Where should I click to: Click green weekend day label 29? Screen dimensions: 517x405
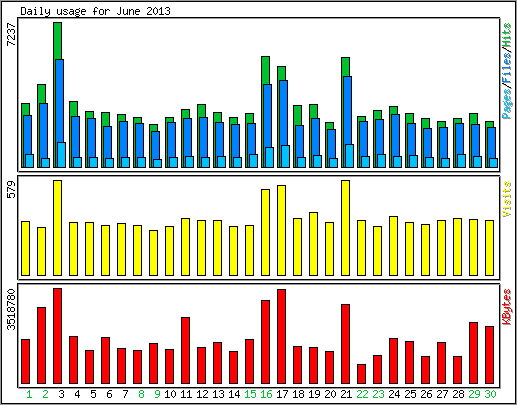(474, 394)
